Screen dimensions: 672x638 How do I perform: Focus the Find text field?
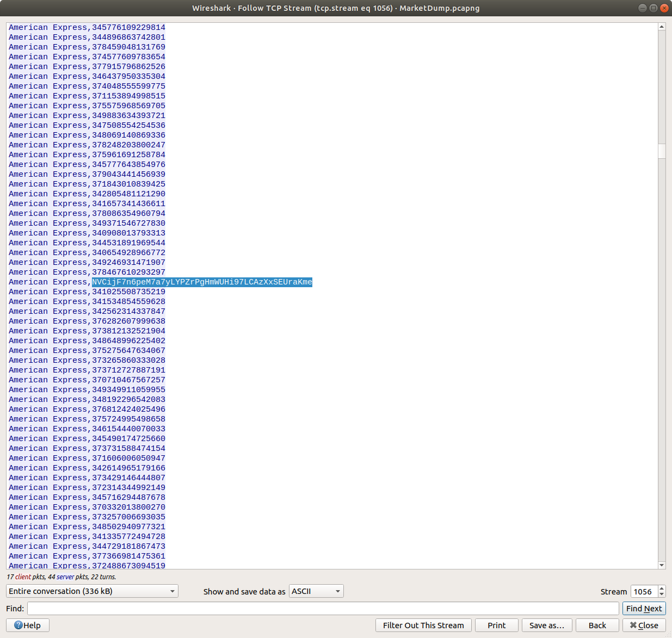pyautogui.click(x=323, y=609)
